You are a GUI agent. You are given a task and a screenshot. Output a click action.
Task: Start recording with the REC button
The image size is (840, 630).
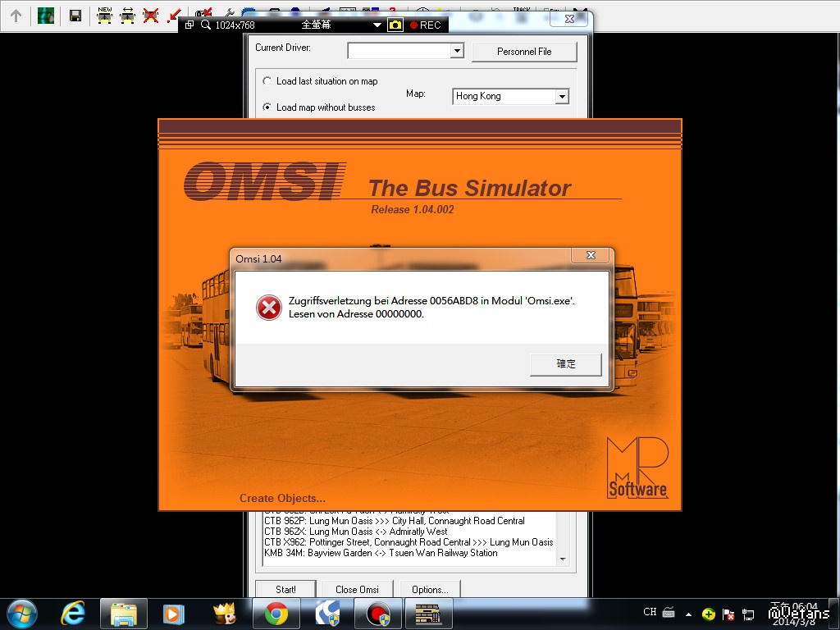pos(426,25)
